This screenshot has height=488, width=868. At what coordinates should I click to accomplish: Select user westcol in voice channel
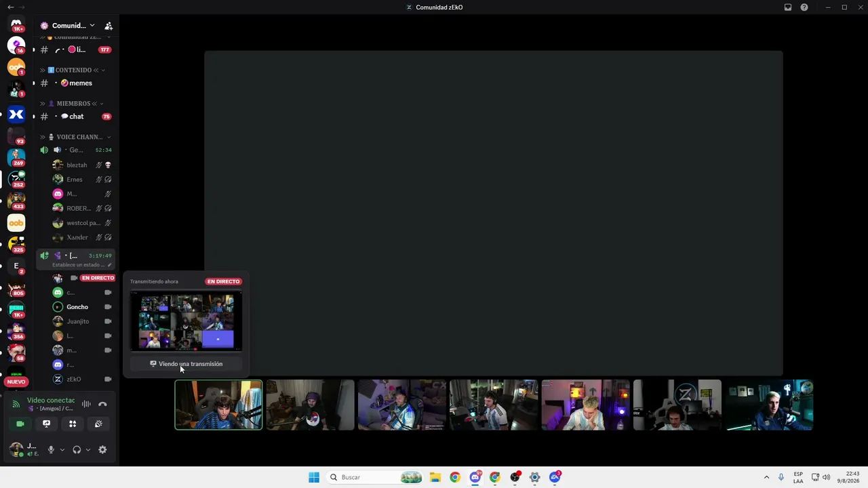(x=82, y=223)
